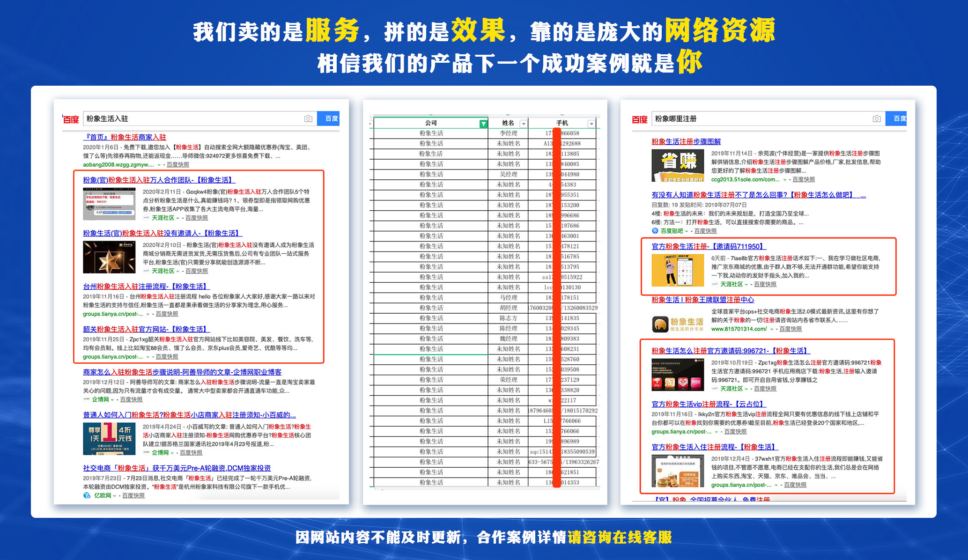Open the 台州粉象生活入驻注册流程 result link

point(146,286)
